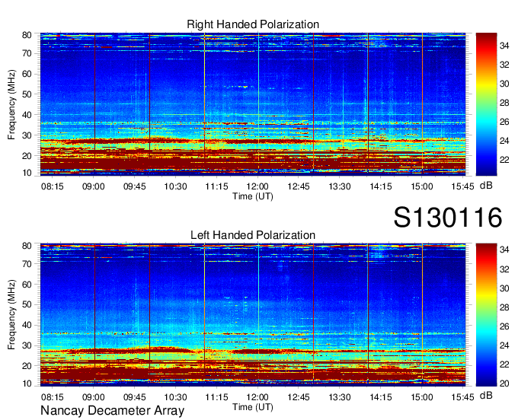
Task: Click the 30 value on right-handed color bar
Action: [504, 84]
